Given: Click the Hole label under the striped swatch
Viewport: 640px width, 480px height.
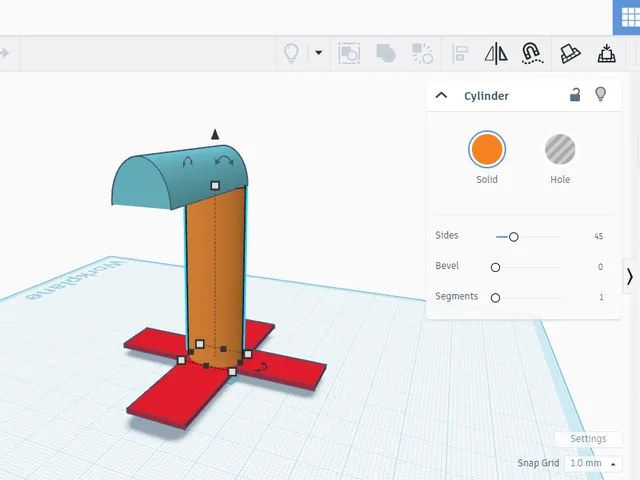Looking at the screenshot, I should [x=560, y=180].
